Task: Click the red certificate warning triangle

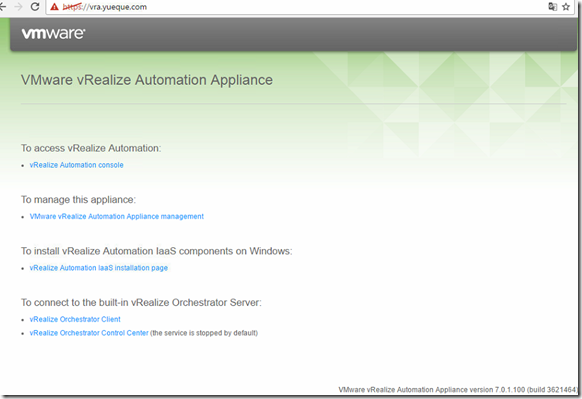Action: (55, 7)
